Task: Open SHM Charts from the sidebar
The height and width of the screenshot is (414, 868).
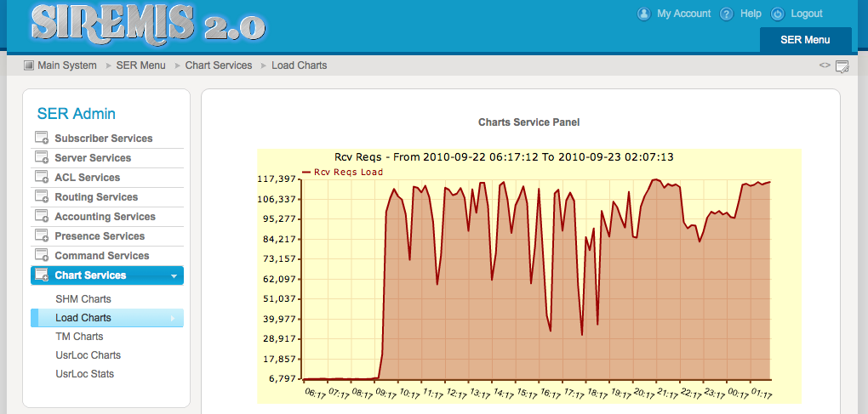Action: tap(83, 299)
